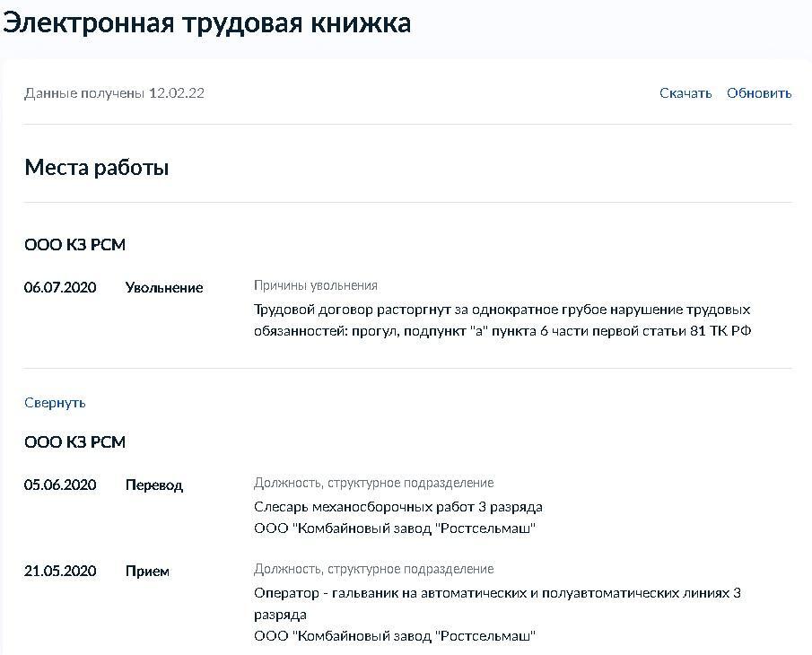Click the Увольнение event label
The height and width of the screenshot is (655, 812).
[164, 288]
